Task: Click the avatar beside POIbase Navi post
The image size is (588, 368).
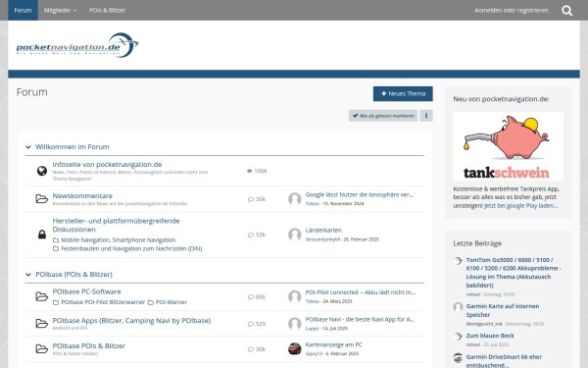Action: (x=295, y=323)
